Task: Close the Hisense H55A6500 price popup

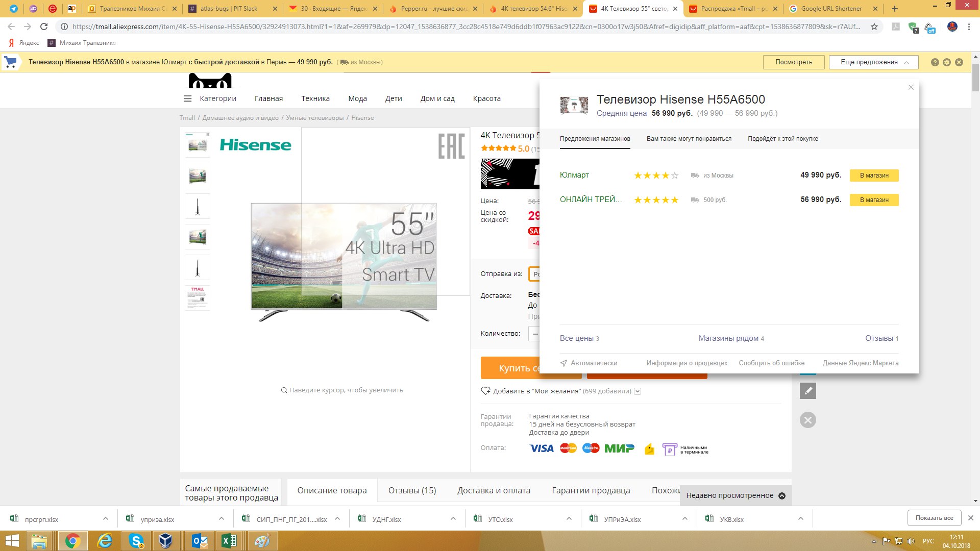Action: tap(911, 87)
